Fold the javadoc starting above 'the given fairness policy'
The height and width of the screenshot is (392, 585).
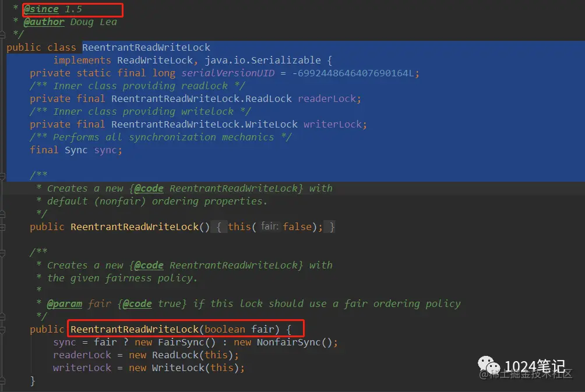point(2,252)
